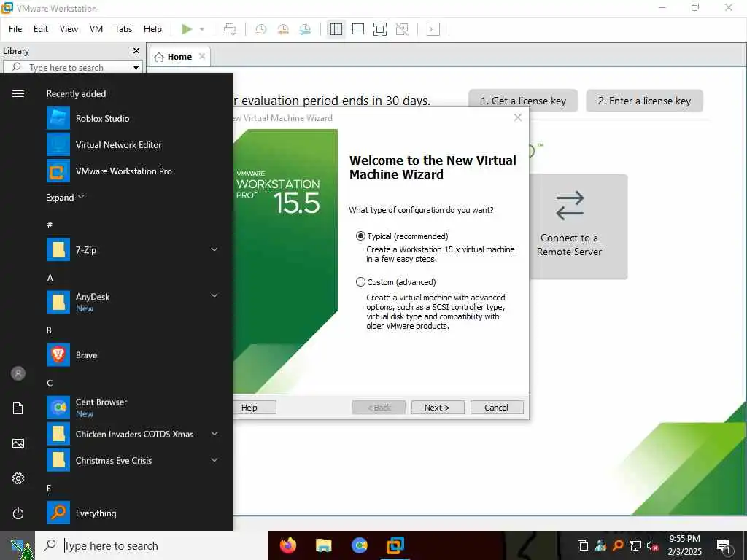Click the taskbar search box
This screenshot has height=560, width=747.
coord(152,545)
